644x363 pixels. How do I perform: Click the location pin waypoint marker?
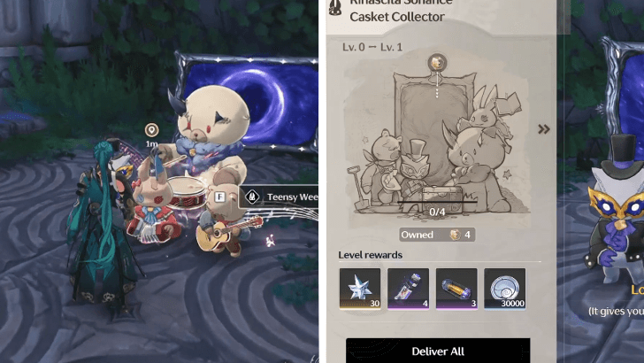152,130
